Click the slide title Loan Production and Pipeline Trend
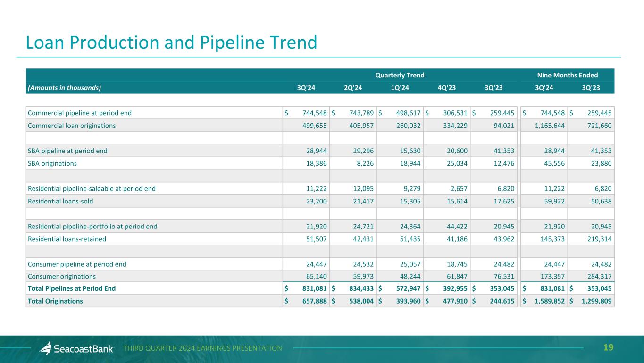644x363 pixels. (171, 42)
